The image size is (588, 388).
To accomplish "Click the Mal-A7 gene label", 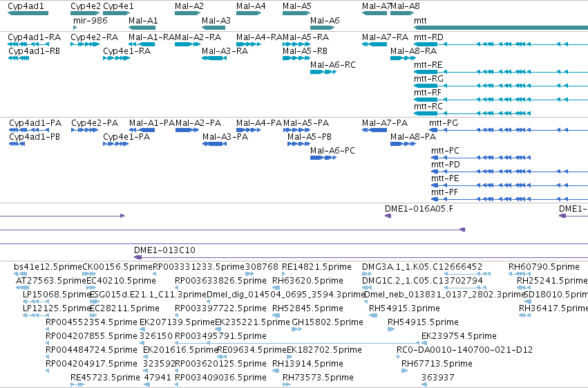I will 376,6.
